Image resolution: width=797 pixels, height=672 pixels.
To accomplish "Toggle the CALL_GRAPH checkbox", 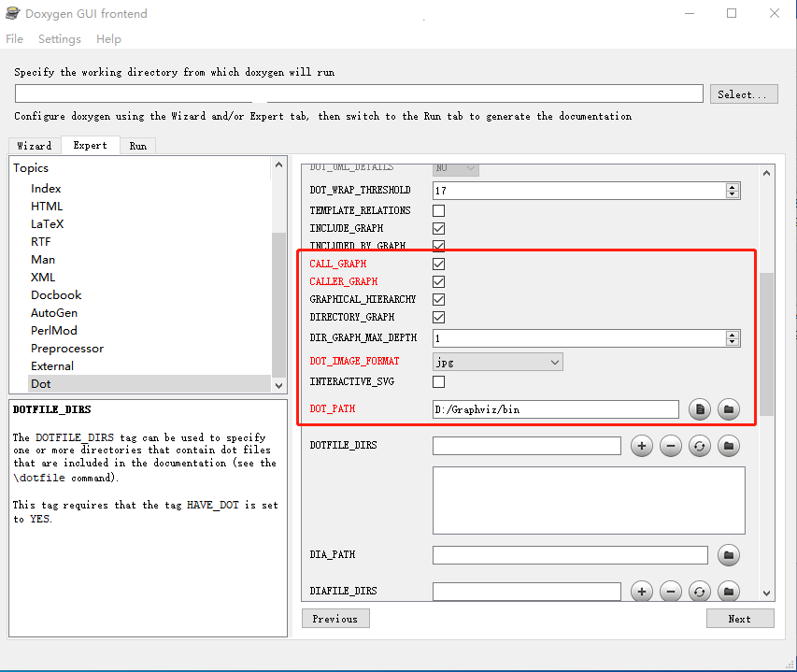I will pos(438,264).
